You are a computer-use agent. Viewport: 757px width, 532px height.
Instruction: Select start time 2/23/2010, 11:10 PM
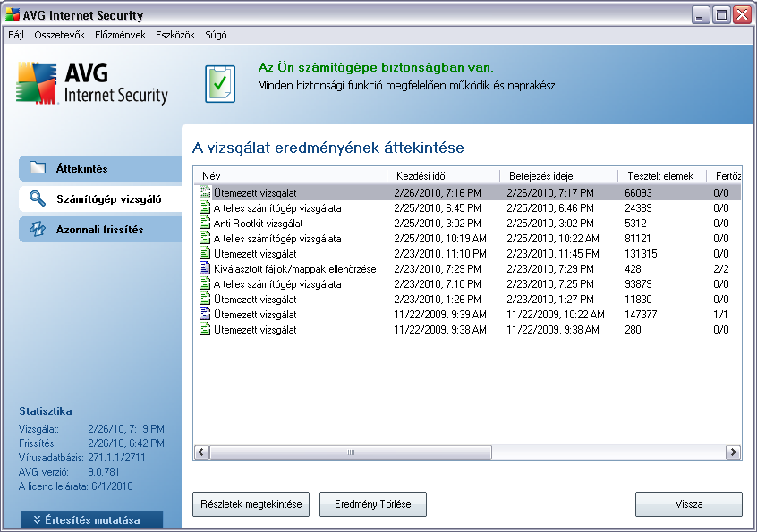point(440,254)
